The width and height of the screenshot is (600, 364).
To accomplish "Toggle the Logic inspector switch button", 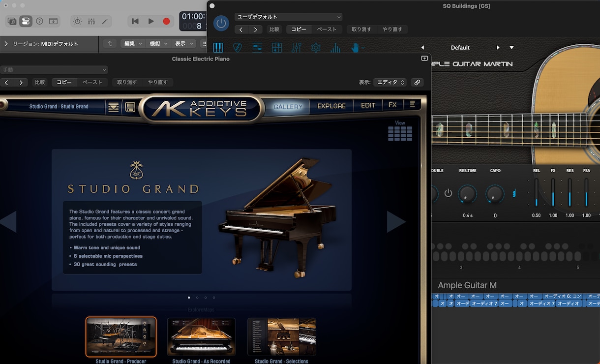I will (x=26, y=22).
